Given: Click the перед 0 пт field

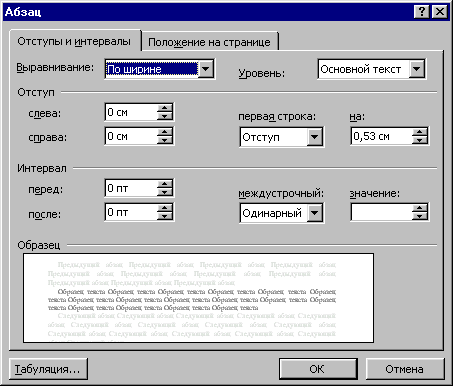Looking at the screenshot, I should pyautogui.click(x=131, y=188).
